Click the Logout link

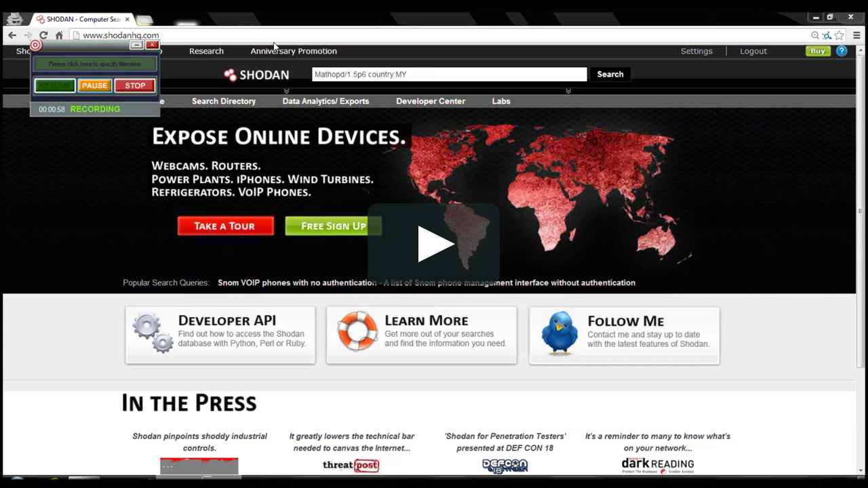click(x=753, y=51)
